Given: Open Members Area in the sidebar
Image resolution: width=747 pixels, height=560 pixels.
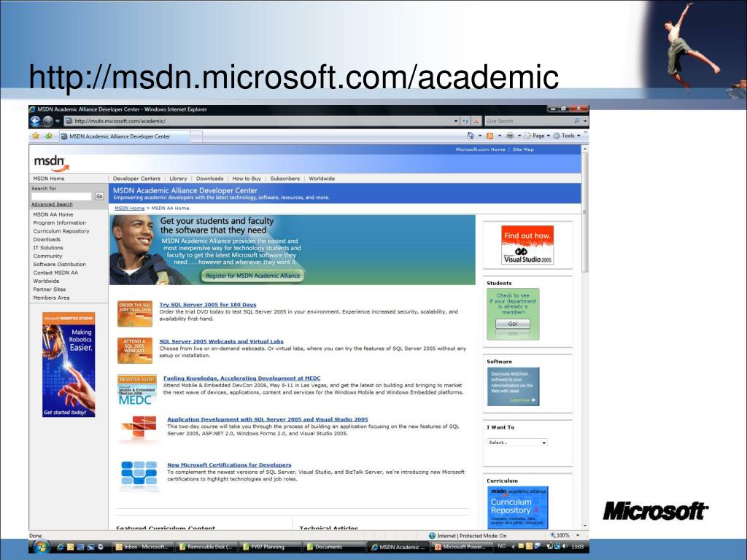Looking at the screenshot, I should (52, 297).
